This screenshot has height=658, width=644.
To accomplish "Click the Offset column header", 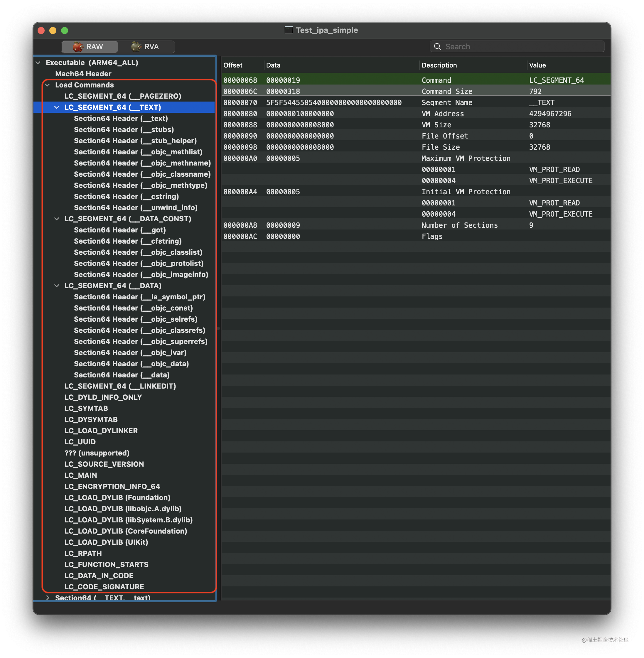I will pyautogui.click(x=233, y=65).
